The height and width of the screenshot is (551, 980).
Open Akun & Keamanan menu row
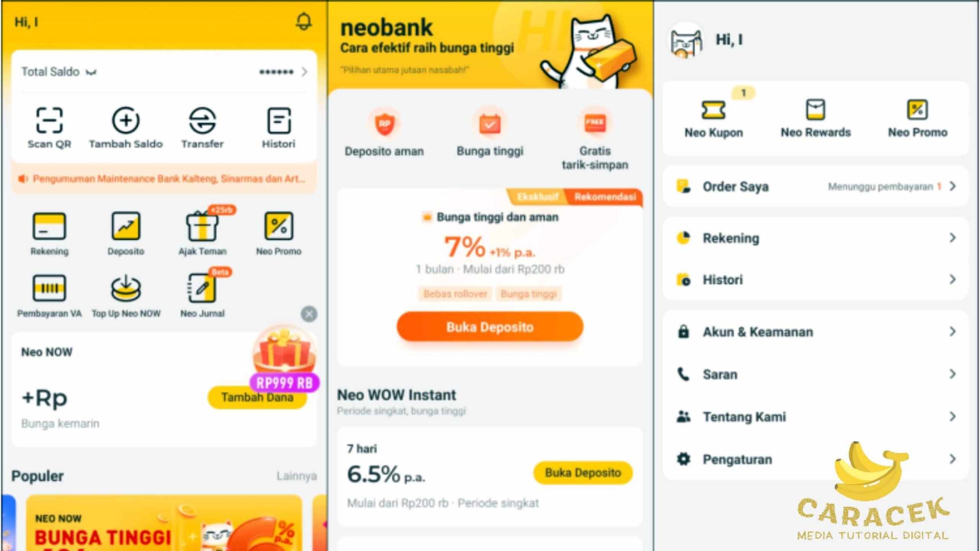[x=815, y=332]
